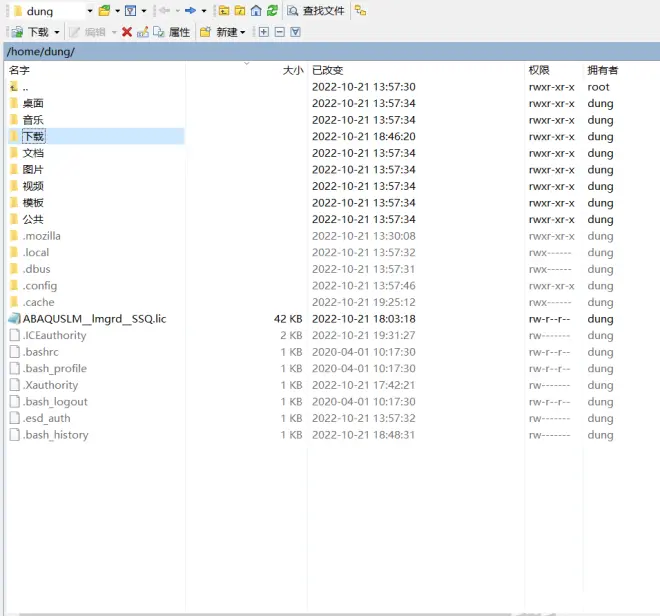Screen dimensions: 660x616
Task: Sort by the 大小 size column
Action: [x=293, y=70]
